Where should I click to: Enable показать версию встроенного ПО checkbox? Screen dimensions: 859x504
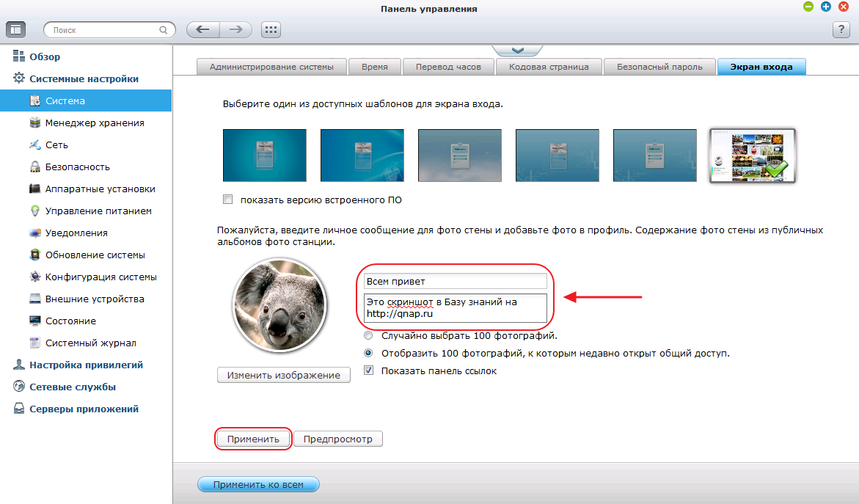pyautogui.click(x=228, y=200)
